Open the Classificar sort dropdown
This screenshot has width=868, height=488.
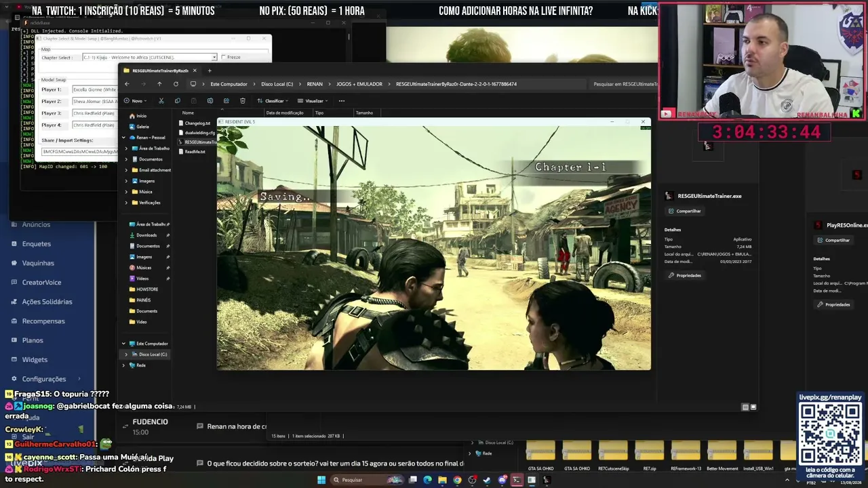coord(273,101)
